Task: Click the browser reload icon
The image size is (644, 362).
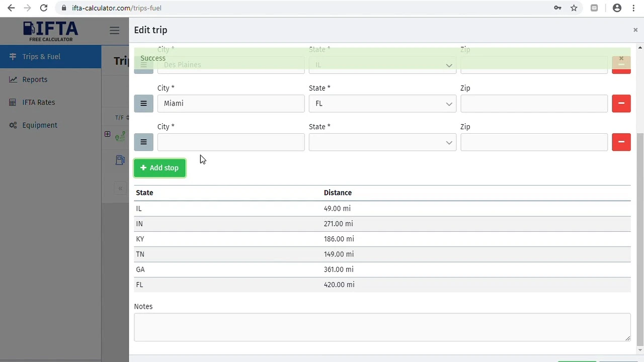Action: 44,8
